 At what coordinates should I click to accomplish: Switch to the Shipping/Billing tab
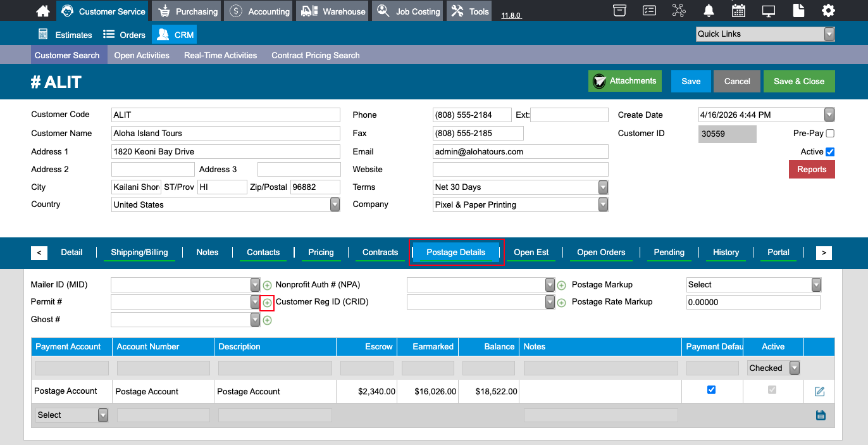click(139, 252)
